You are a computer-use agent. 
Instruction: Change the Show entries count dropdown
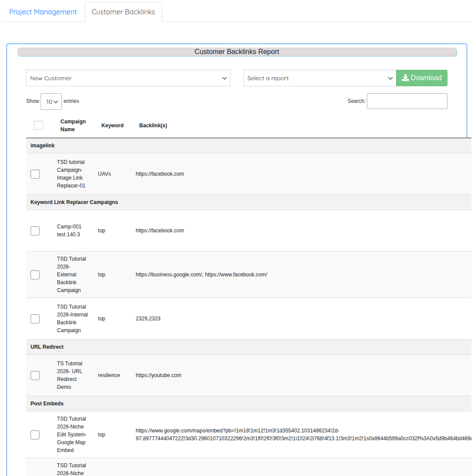pos(51,102)
